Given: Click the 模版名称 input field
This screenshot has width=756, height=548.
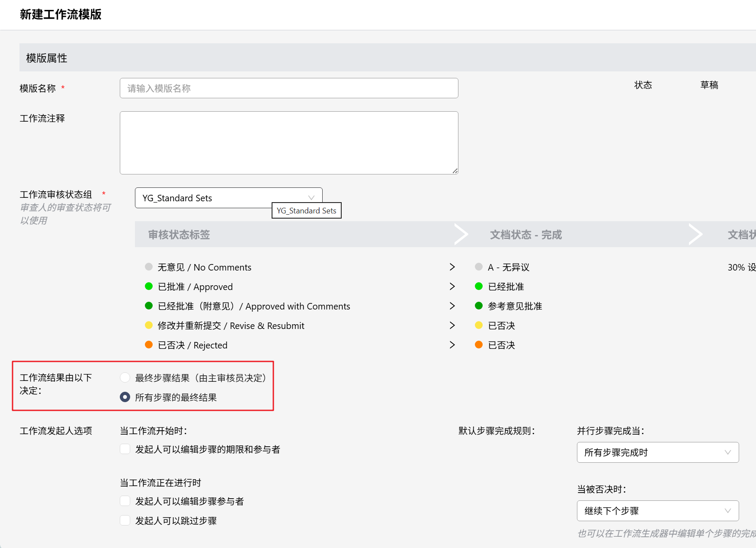Looking at the screenshot, I should 289,88.
